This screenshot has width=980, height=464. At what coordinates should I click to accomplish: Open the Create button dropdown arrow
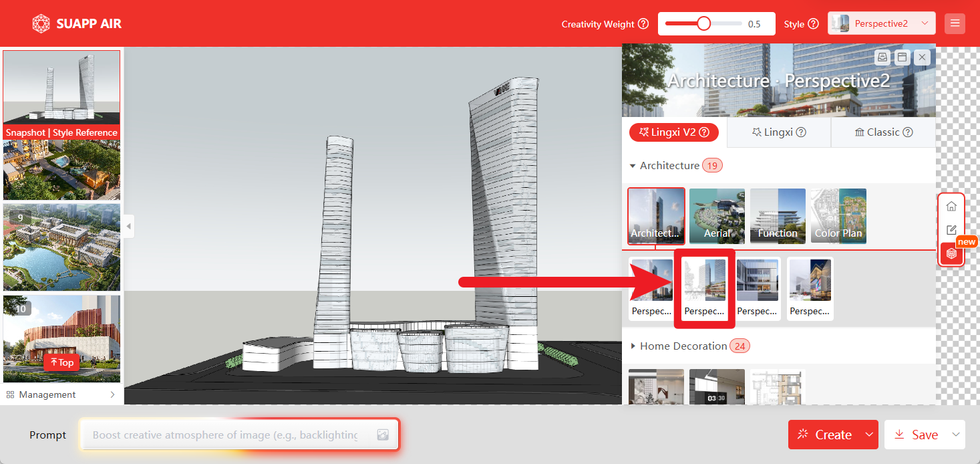(869, 435)
